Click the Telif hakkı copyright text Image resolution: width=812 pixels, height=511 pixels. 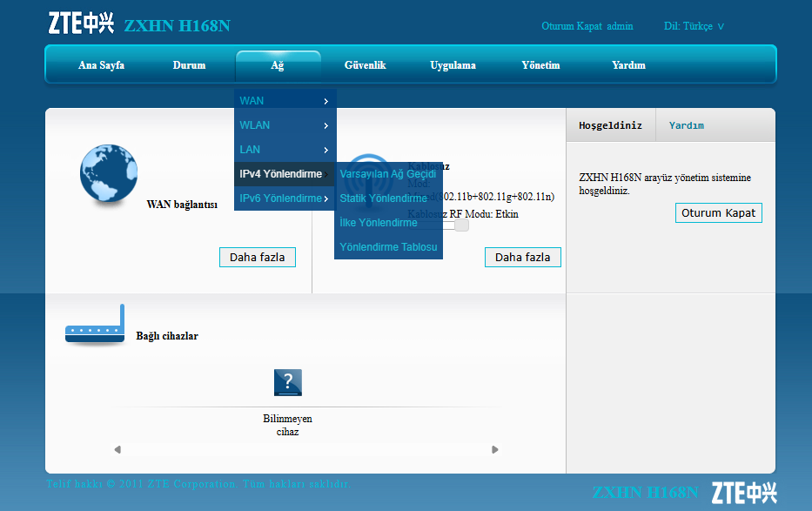pos(198,484)
